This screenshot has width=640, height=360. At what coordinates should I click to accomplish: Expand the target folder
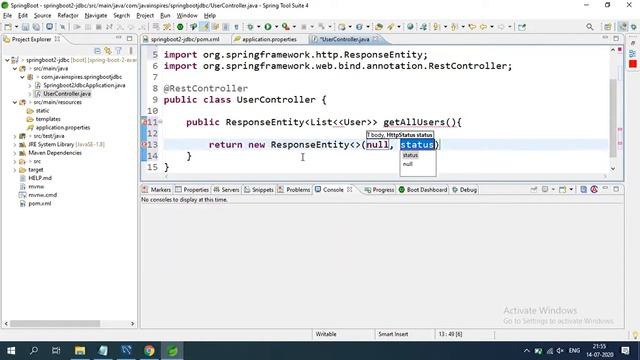(x=15, y=169)
